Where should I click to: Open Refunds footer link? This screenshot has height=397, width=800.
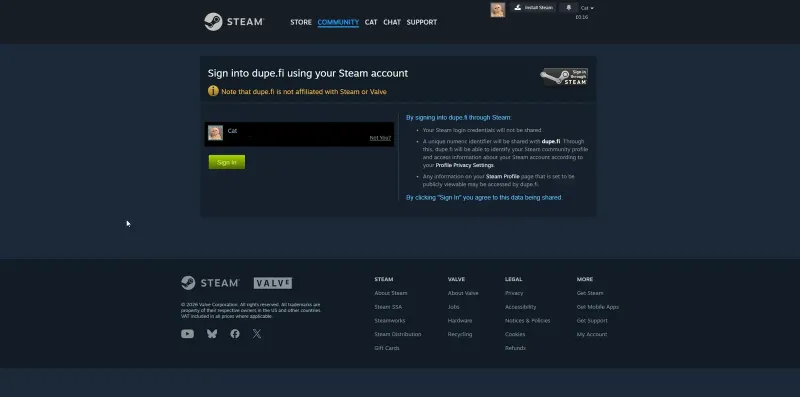tap(515, 348)
